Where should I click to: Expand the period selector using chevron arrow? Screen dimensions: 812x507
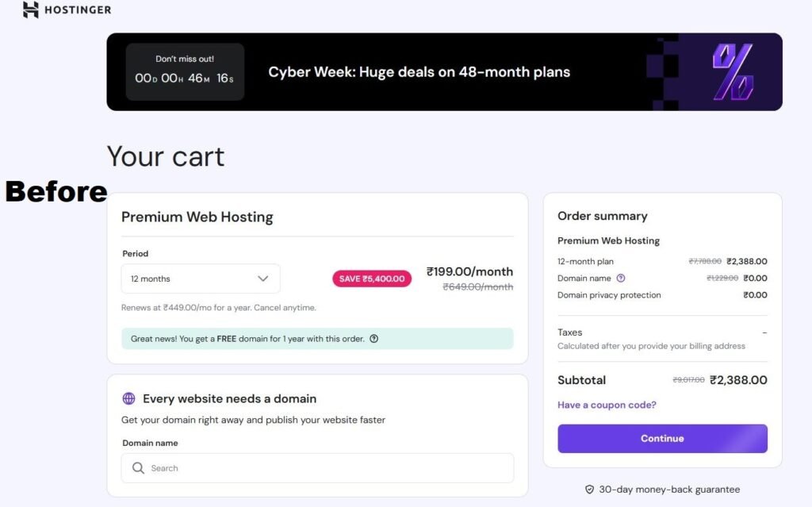tap(263, 278)
